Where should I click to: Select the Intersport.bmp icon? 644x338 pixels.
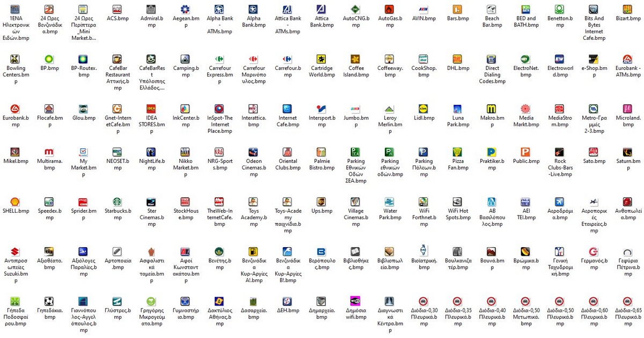coord(321,109)
